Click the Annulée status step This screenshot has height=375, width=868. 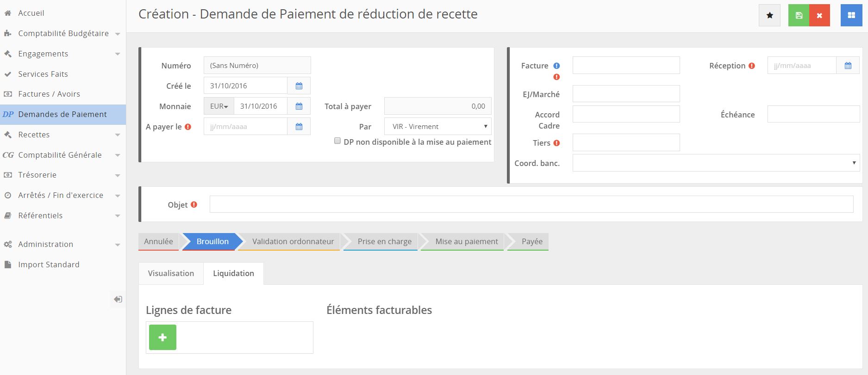[x=158, y=241]
